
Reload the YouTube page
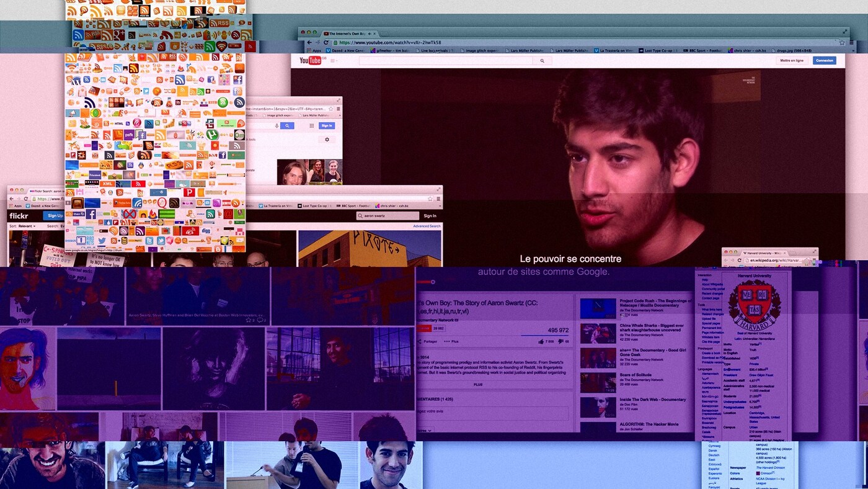tap(327, 42)
